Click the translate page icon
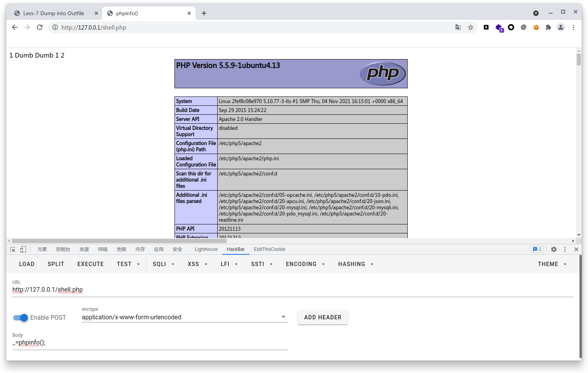 pyautogui.click(x=458, y=27)
